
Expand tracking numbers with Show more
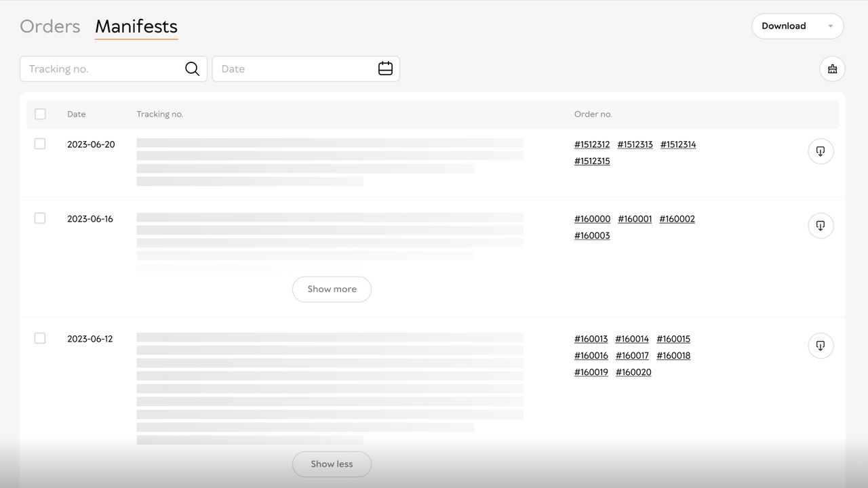[332, 289]
